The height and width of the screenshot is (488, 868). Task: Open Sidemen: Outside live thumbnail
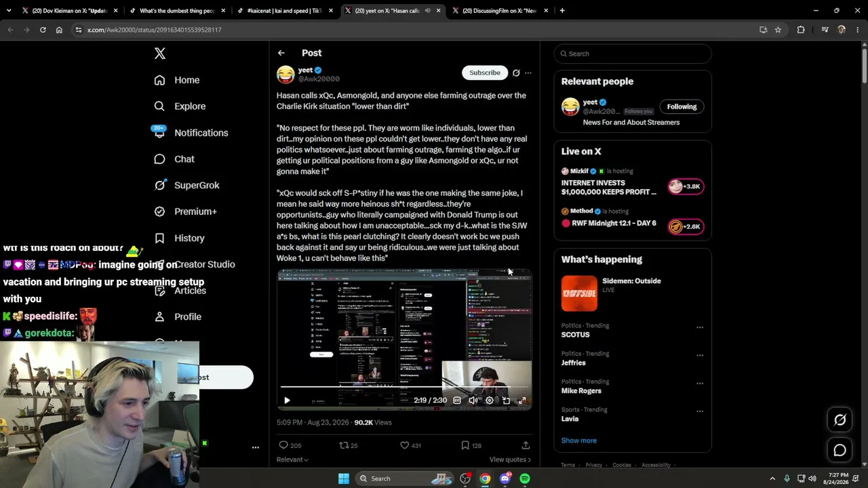[x=579, y=293]
